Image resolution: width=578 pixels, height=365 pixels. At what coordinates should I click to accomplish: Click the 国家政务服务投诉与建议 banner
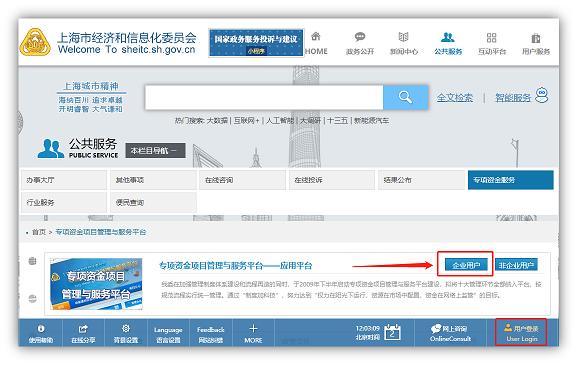click(256, 43)
